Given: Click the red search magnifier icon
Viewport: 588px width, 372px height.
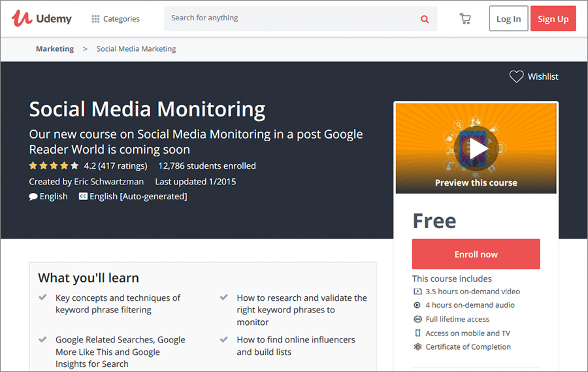Looking at the screenshot, I should click(x=425, y=19).
